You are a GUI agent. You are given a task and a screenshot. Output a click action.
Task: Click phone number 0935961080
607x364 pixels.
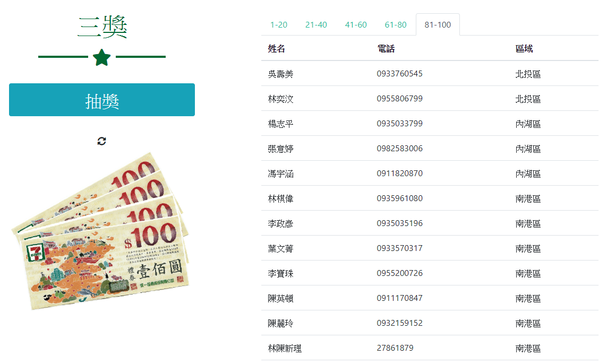tap(399, 198)
